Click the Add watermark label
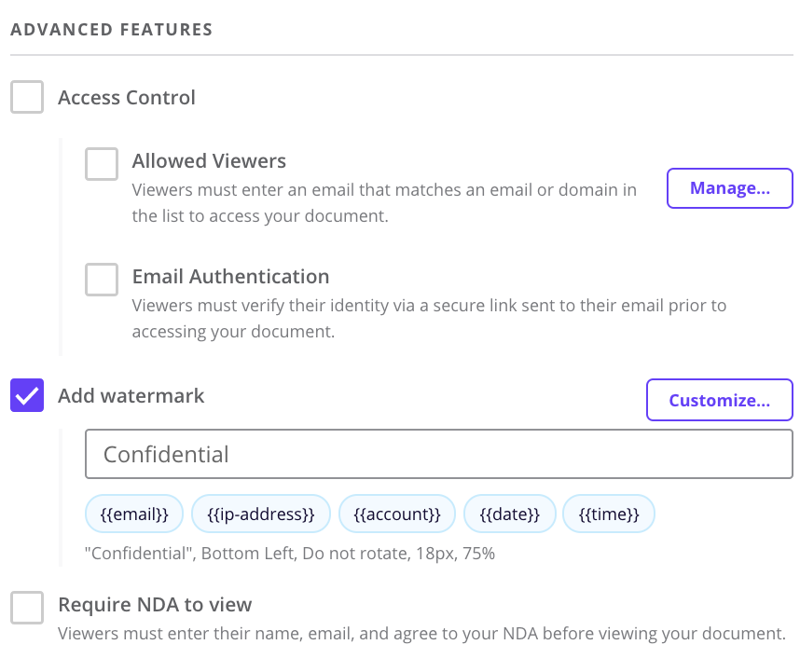This screenshot has height=672, width=800. 131,396
